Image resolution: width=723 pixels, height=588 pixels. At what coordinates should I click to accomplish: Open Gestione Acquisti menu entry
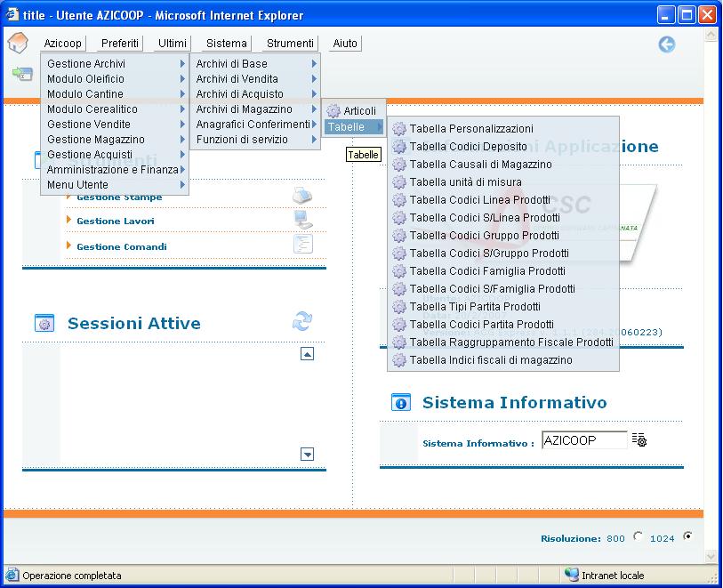tap(115, 155)
